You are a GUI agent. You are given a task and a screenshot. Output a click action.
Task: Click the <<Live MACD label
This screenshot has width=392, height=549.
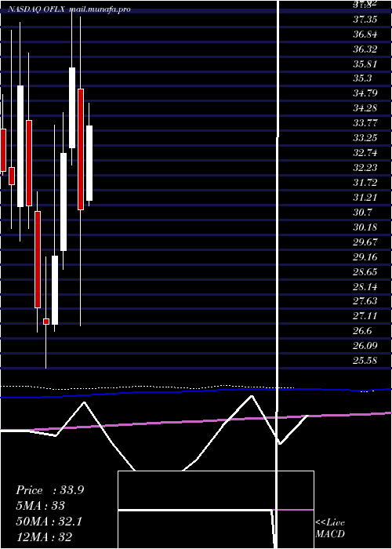pyautogui.click(x=330, y=528)
